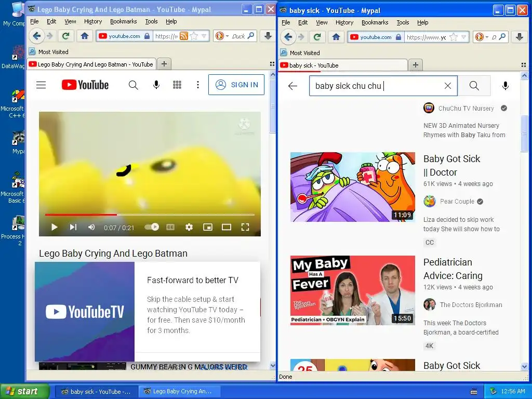Screen dimensions: 532x399
Task: Open ChuChu TV Nursery channel link
Action: click(466, 108)
